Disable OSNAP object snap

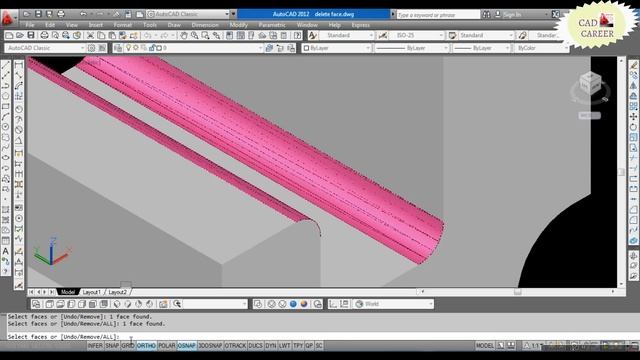(187, 346)
